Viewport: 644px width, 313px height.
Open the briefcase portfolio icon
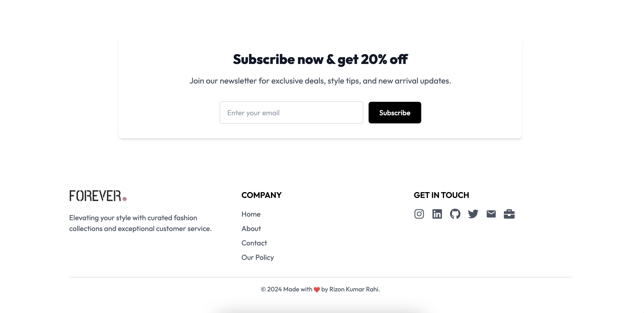(509, 214)
